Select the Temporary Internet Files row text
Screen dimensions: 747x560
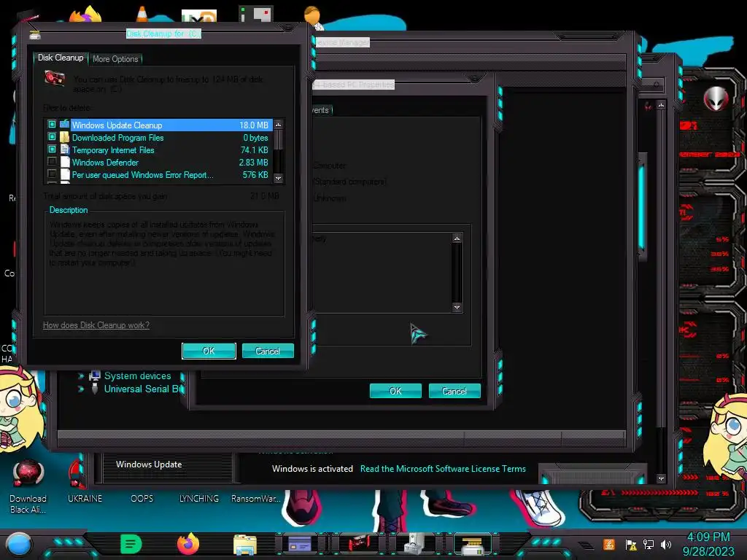click(x=113, y=150)
